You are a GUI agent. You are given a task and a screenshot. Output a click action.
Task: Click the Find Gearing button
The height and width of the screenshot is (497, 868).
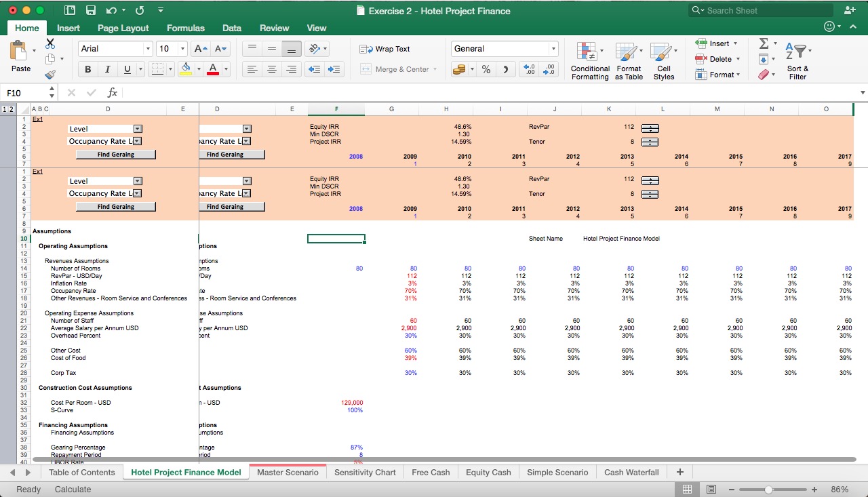(115, 154)
